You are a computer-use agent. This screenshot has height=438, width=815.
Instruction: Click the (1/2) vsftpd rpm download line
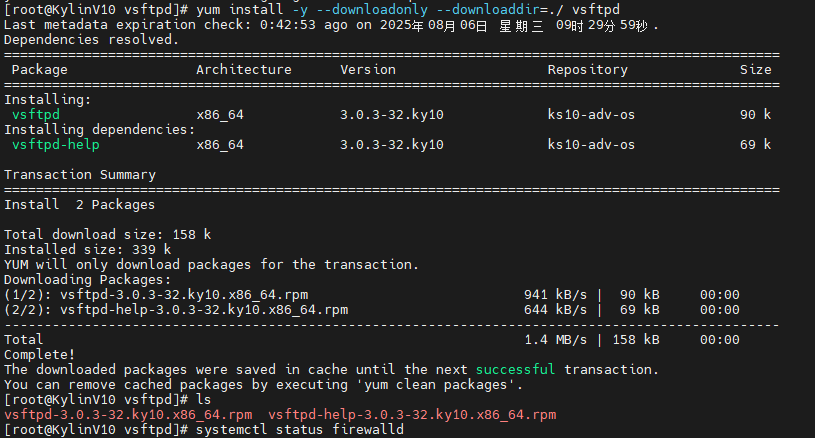click(176, 295)
